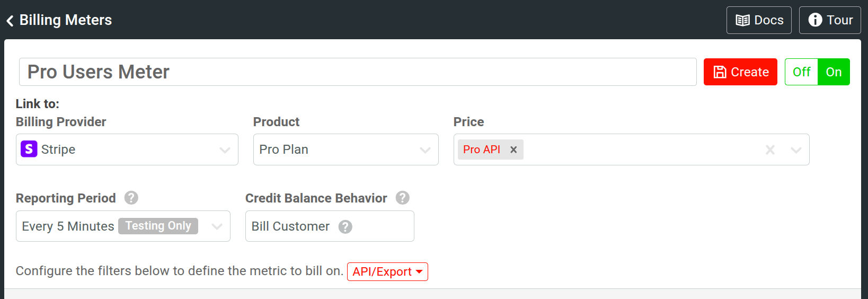The image size is (868, 299).
Task: Edit the Pro Users Meter name field
Action: pyautogui.click(x=358, y=72)
